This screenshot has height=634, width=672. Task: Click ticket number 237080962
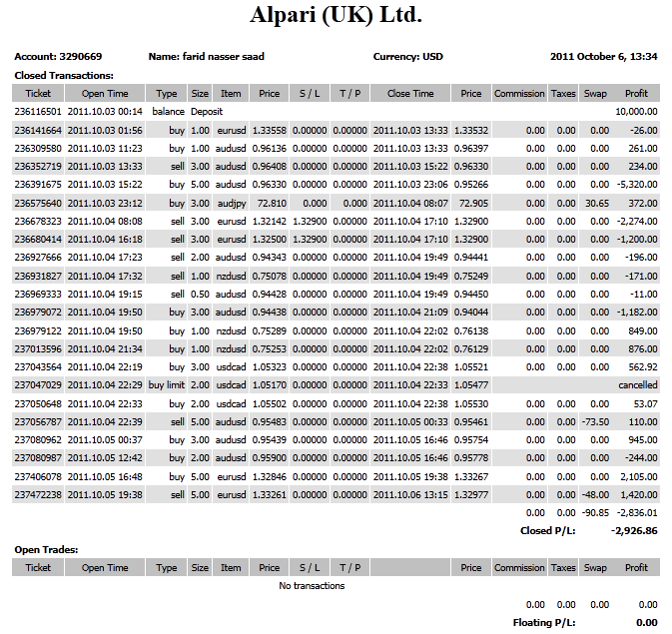pyautogui.click(x=38, y=440)
